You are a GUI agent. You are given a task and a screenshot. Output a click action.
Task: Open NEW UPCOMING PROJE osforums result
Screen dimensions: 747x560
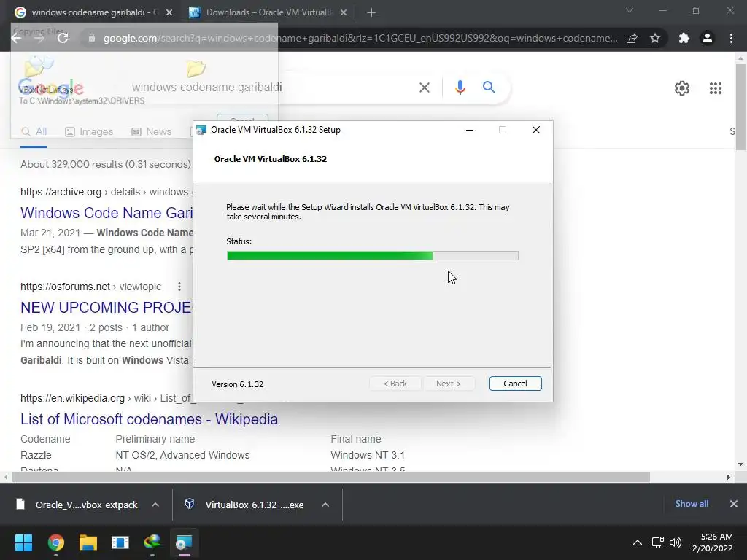coord(107,308)
